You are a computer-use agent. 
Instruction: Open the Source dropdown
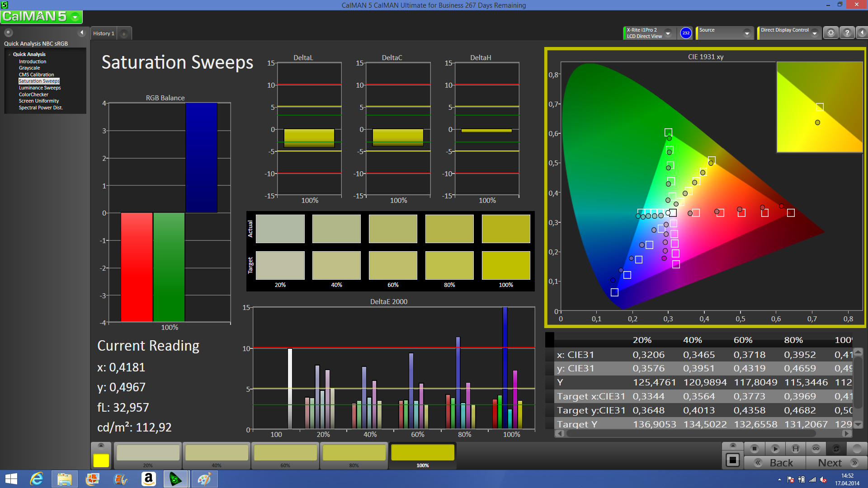[x=746, y=33]
